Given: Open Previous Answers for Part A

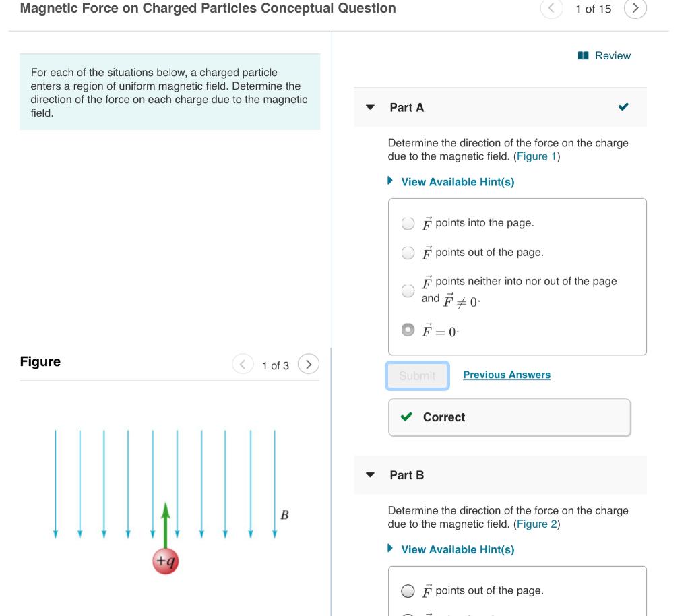Looking at the screenshot, I should 507,375.
